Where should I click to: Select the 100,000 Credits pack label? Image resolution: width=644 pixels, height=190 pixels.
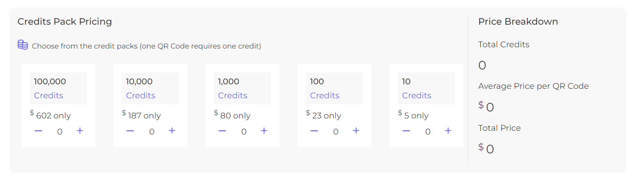(58, 88)
